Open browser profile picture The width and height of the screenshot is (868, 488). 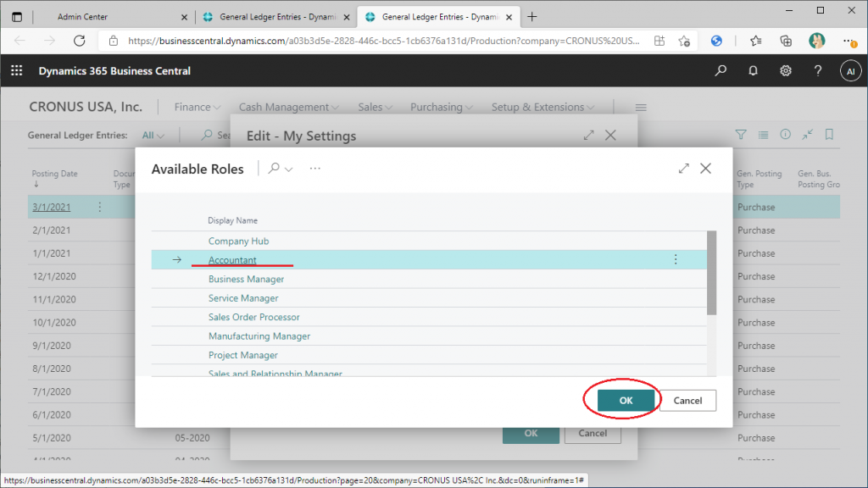pos(816,41)
